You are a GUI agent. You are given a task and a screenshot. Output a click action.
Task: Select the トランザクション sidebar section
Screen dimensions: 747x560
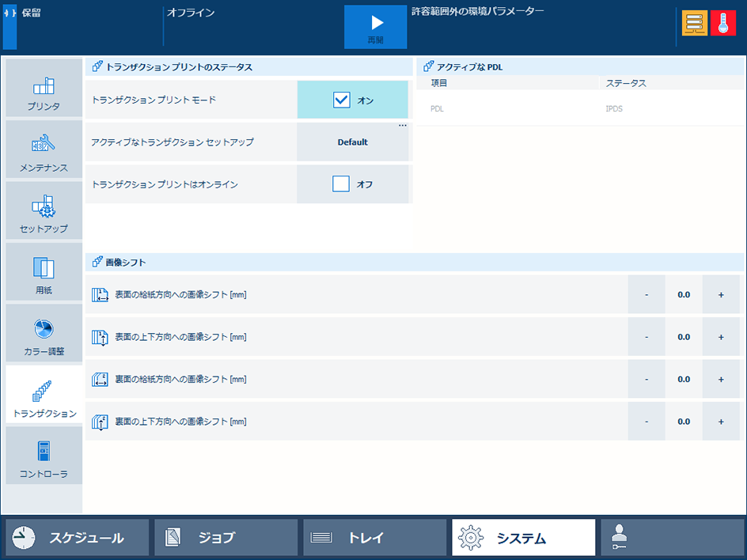click(x=44, y=394)
